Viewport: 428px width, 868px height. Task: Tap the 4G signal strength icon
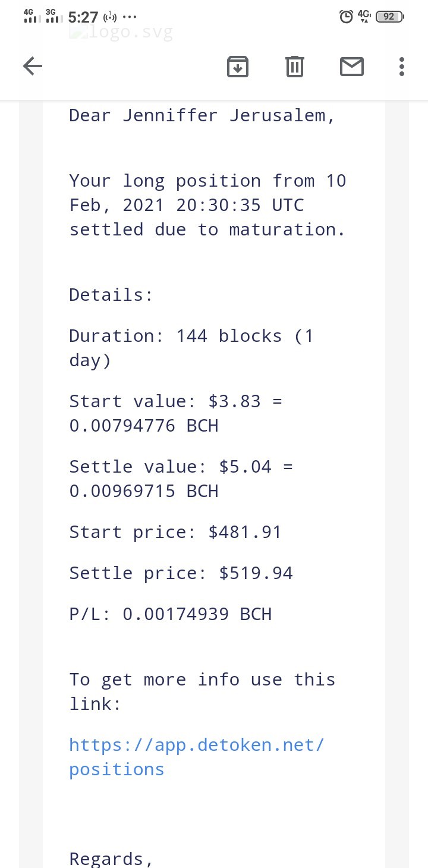point(32,16)
